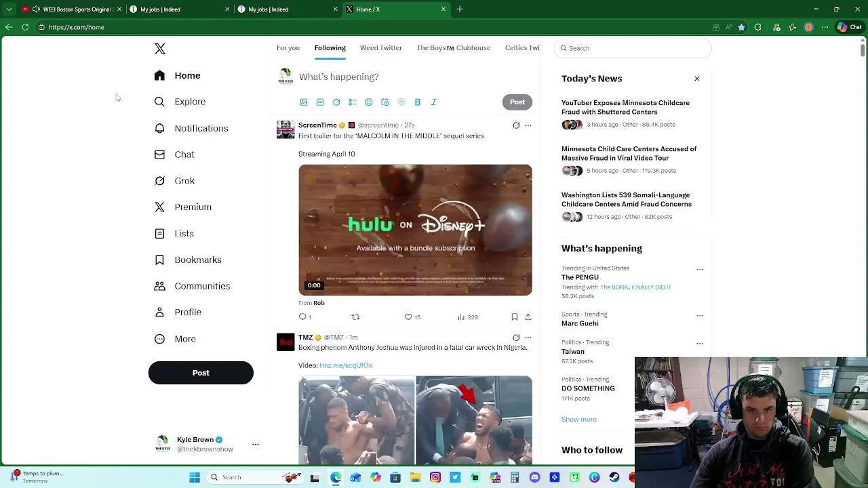This screenshot has width=868, height=488.
Task: Open the three-dot options on the TMZ post
Action: (x=528, y=338)
